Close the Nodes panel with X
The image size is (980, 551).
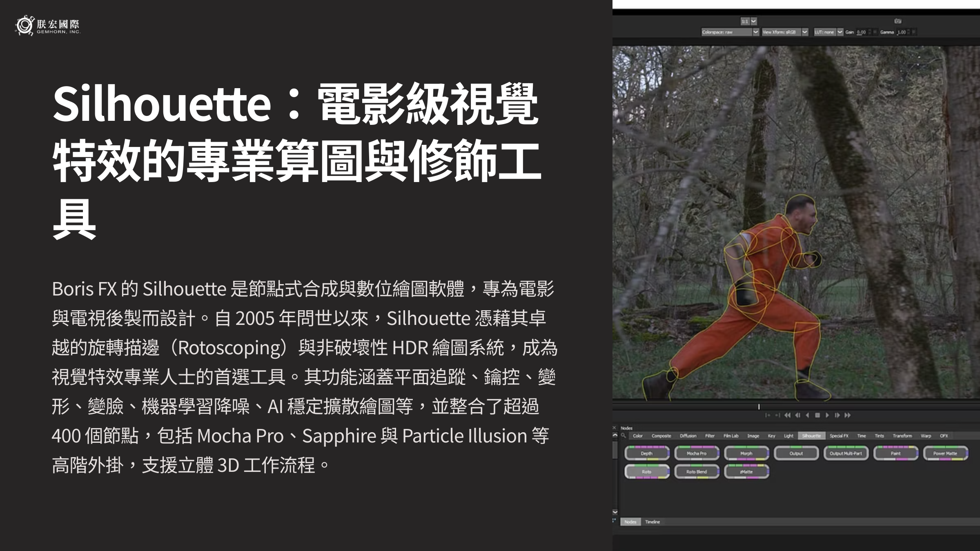coord(615,428)
